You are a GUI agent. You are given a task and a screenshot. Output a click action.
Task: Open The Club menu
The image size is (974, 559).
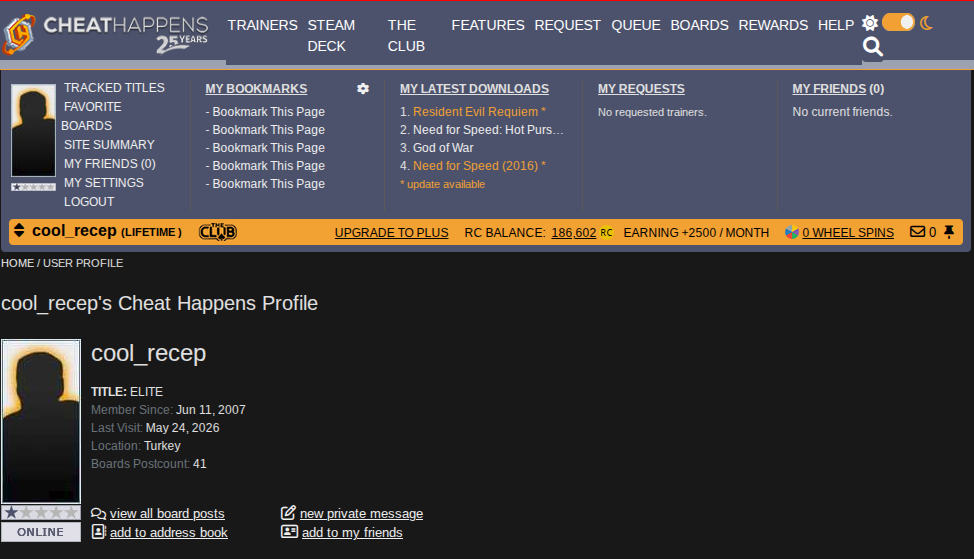click(x=406, y=36)
